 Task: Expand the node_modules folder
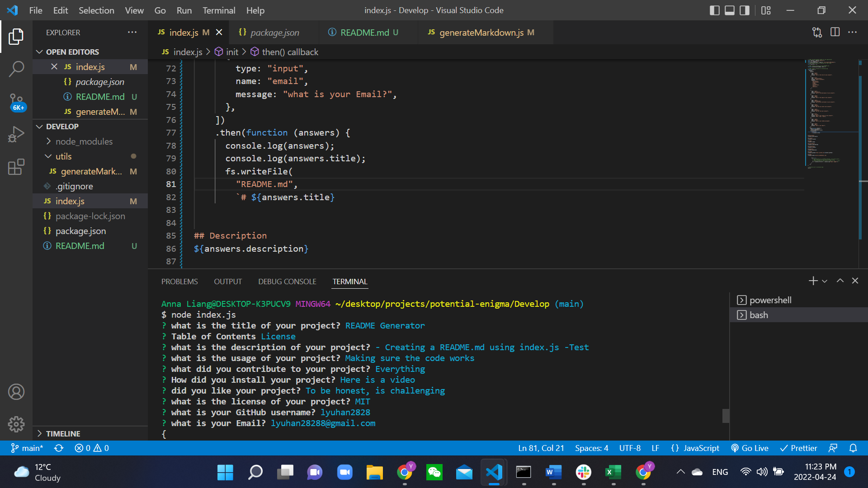point(84,141)
